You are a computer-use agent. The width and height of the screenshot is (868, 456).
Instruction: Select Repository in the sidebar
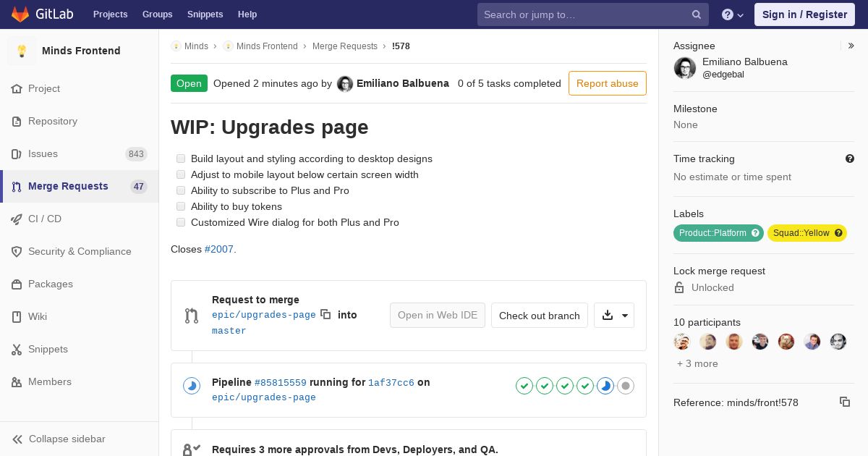(x=80, y=121)
